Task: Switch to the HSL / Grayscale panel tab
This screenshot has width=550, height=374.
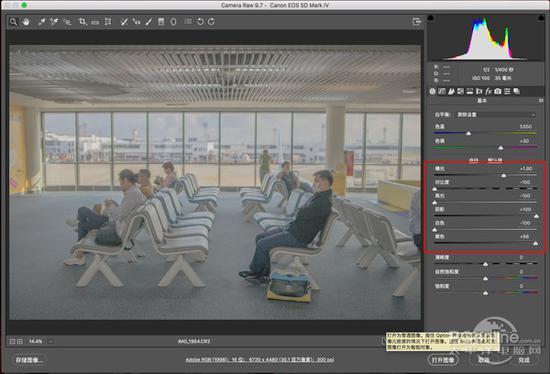Action: tap(461, 91)
